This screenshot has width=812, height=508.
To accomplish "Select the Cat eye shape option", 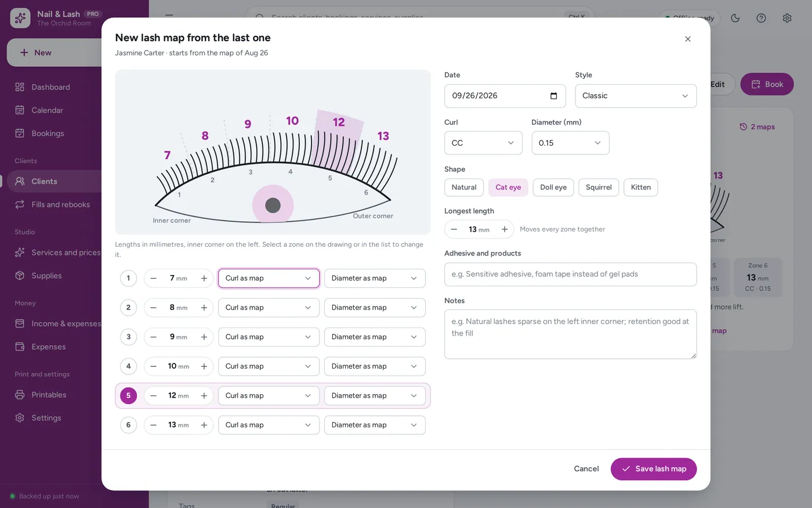I will pyautogui.click(x=508, y=188).
